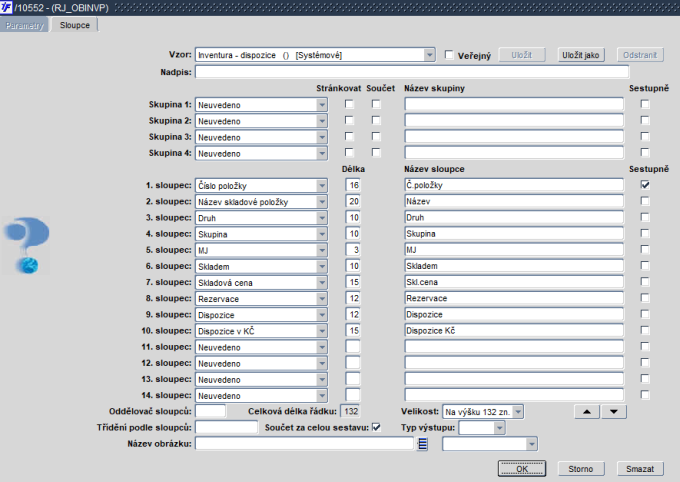Toggle the Veřejný checkbox
Image resolution: width=680 pixels, height=482 pixels.
449,55
